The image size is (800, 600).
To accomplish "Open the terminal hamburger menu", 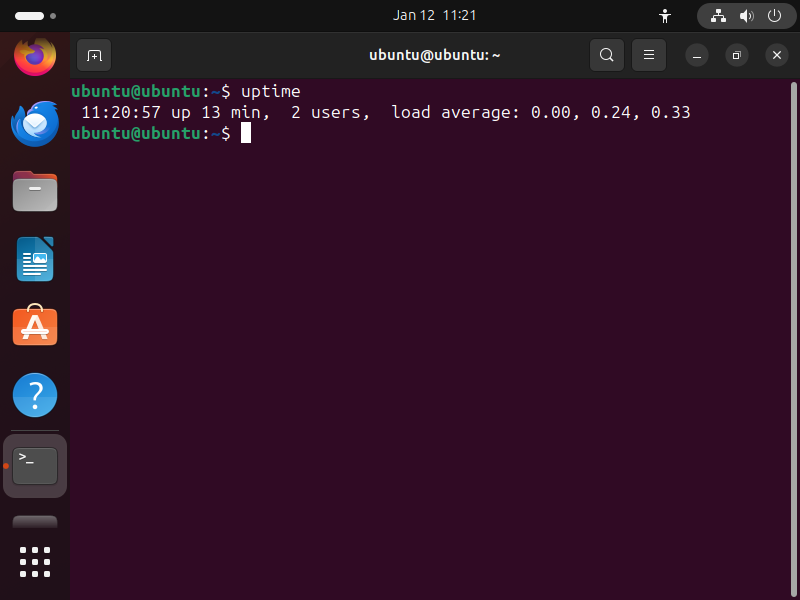I will 648,55.
